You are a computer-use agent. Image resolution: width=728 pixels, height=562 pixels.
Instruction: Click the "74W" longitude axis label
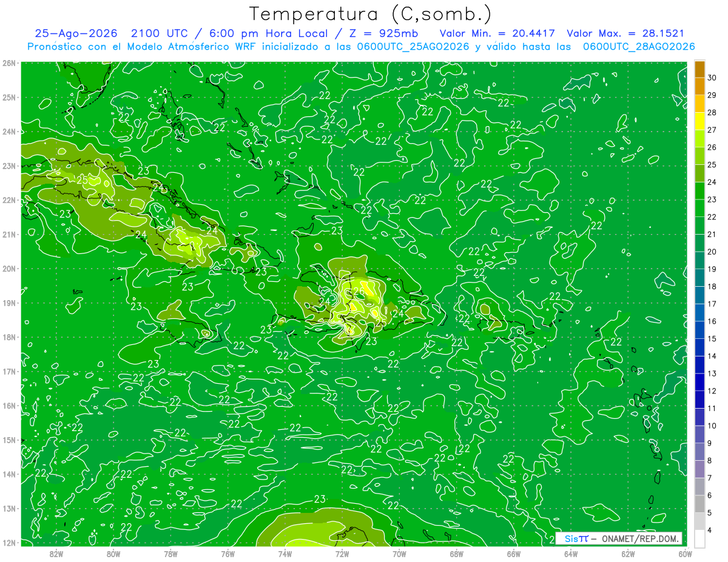(285, 554)
